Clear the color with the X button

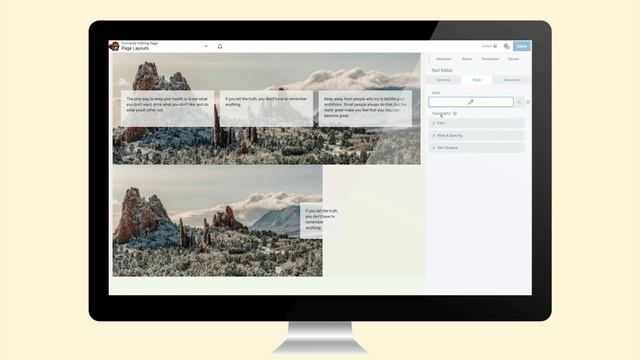pyautogui.click(x=519, y=102)
